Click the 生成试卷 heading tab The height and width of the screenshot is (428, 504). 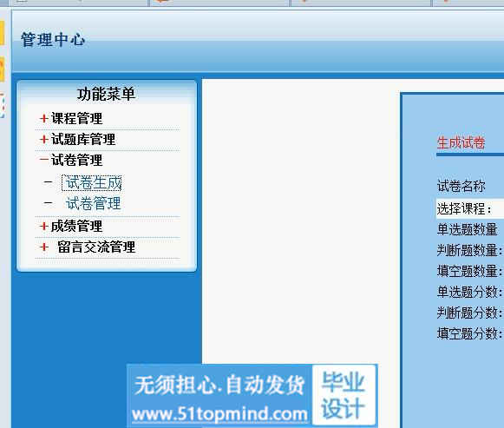(461, 142)
